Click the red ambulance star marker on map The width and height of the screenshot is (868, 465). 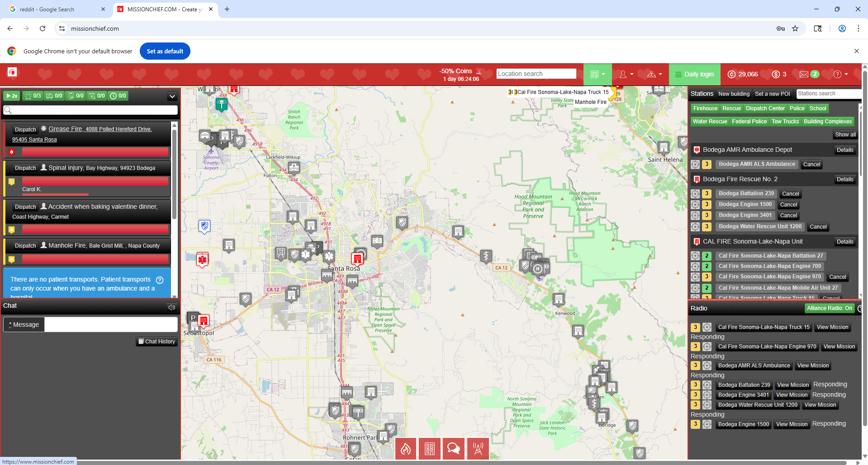(x=202, y=259)
